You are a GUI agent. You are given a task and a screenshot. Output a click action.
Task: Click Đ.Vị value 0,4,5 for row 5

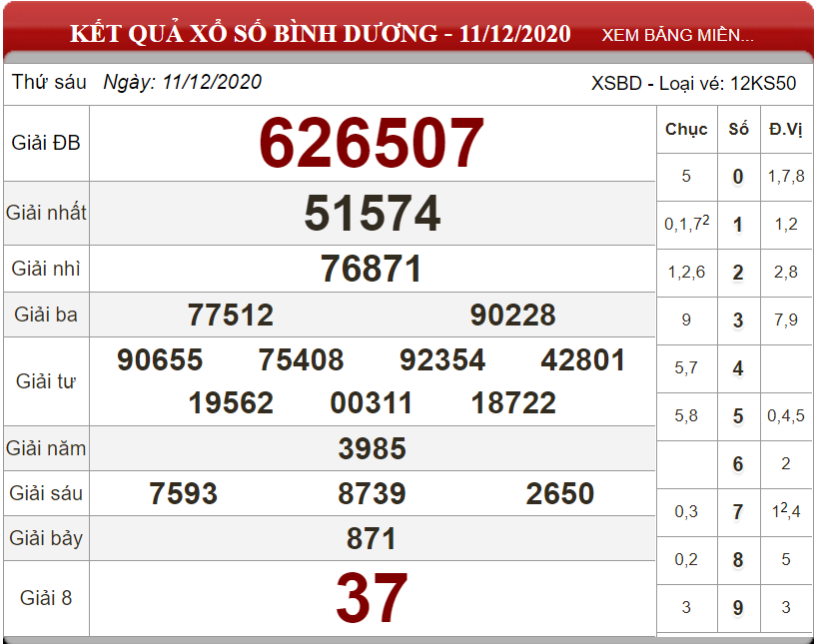tap(786, 415)
